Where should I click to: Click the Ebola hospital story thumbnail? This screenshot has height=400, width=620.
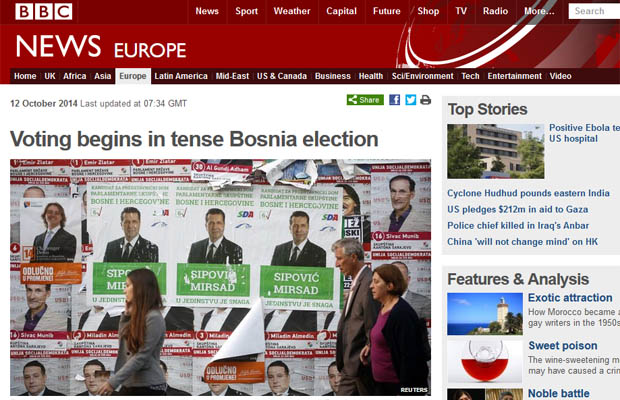click(495, 151)
